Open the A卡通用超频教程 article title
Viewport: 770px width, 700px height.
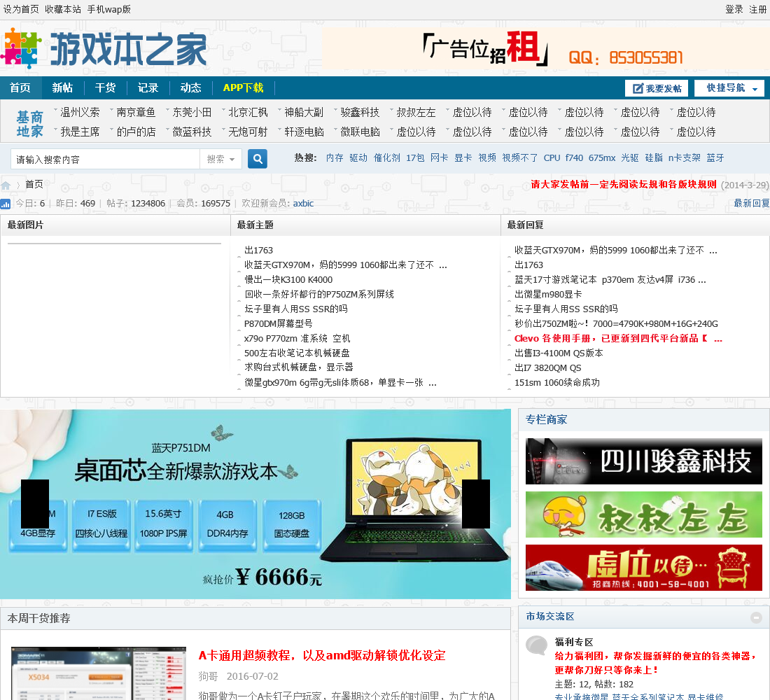point(322,655)
